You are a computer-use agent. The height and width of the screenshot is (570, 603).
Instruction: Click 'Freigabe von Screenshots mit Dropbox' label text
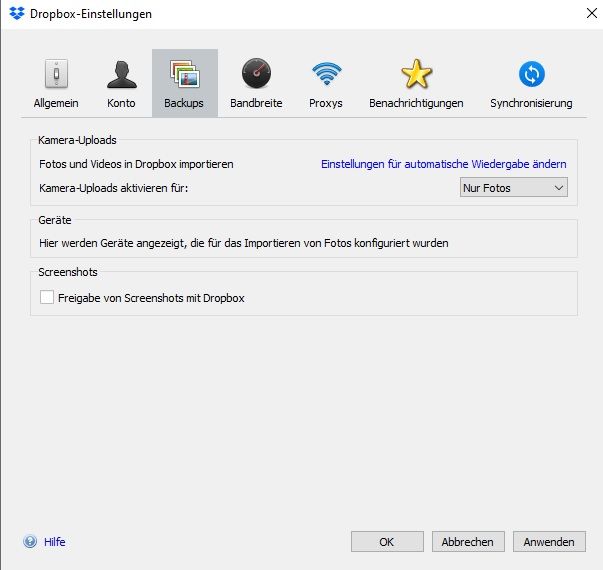pyautogui.click(x=151, y=298)
